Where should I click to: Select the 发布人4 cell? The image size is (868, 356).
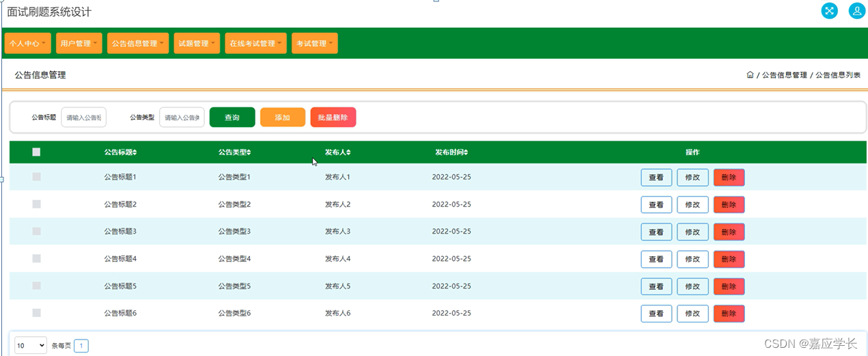337,258
